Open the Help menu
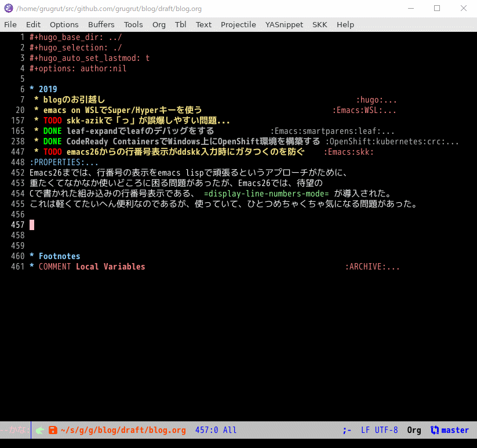 point(345,24)
